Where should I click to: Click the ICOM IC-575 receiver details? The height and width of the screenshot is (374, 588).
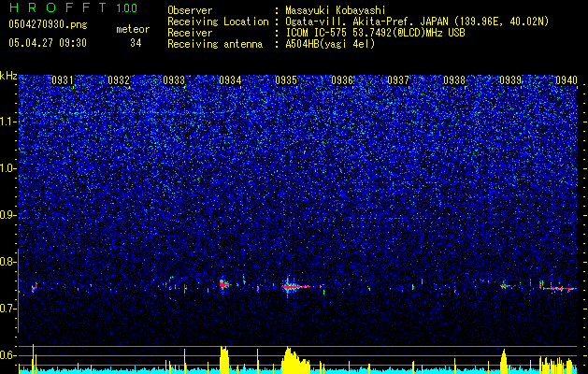(375, 33)
